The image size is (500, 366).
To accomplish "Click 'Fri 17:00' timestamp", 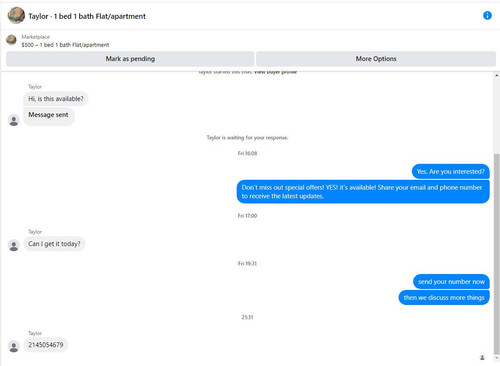I will click(247, 216).
